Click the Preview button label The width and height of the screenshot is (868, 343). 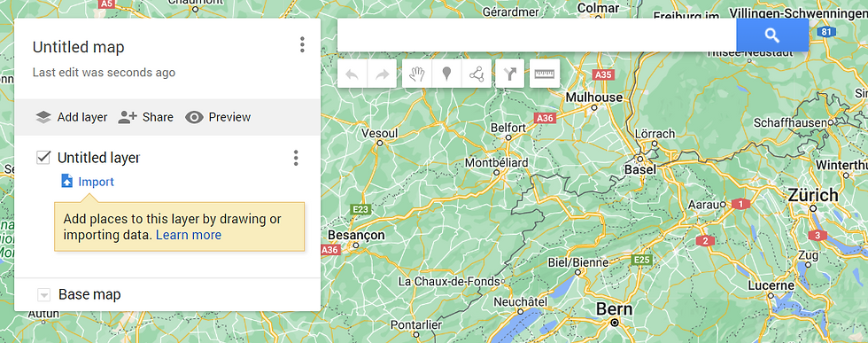[x=229, y=118]
